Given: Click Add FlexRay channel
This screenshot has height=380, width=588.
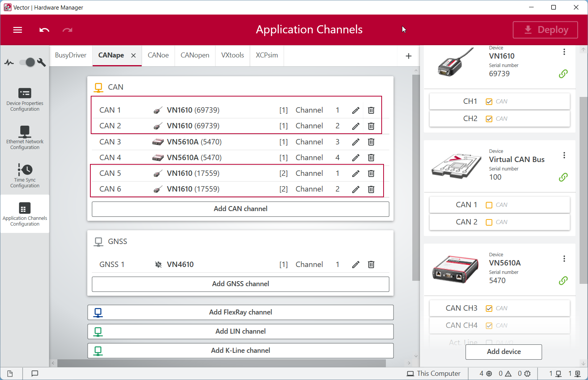Looking at the screenshot, I should pos(240,313).
